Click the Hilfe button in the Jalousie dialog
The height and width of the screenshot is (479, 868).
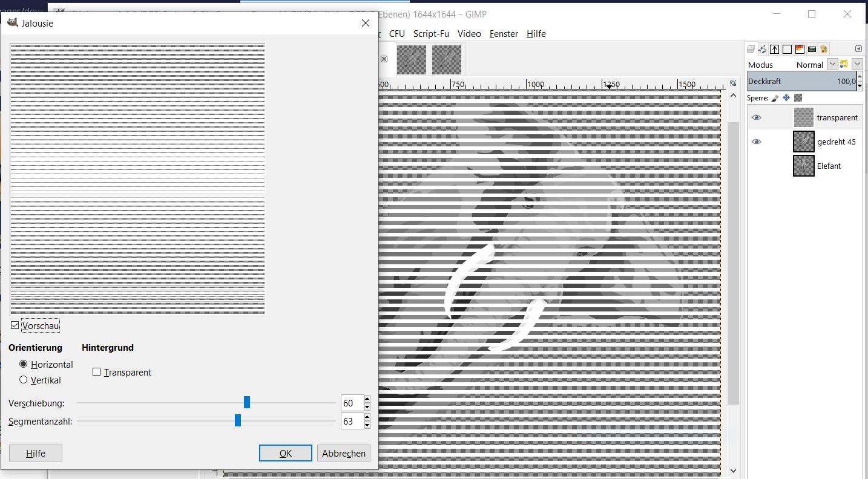pyautogui.click(x=36, y=453)
